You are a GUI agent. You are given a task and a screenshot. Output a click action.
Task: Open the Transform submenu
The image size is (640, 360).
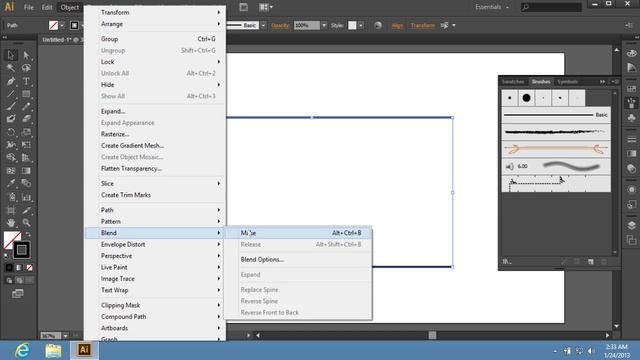[155, 12]
